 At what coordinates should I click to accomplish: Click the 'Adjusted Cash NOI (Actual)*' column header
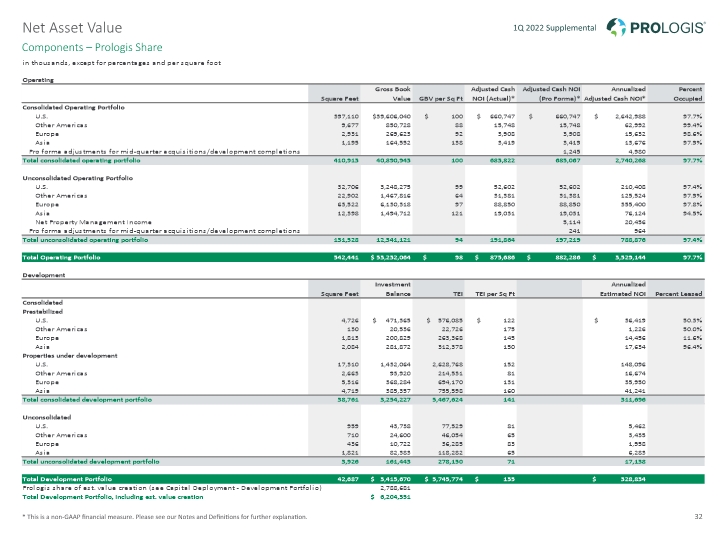[493, 94]
